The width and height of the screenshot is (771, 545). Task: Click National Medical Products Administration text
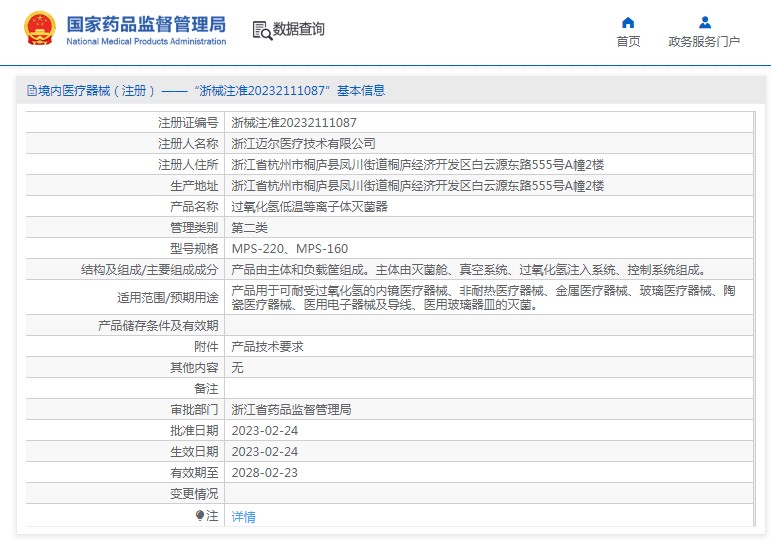coord(146,41)
